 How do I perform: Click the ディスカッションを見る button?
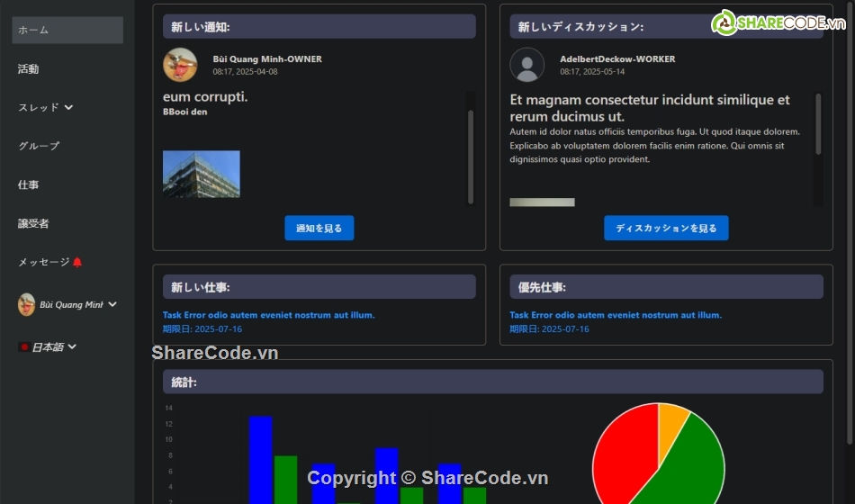click(x=666, y=228)
